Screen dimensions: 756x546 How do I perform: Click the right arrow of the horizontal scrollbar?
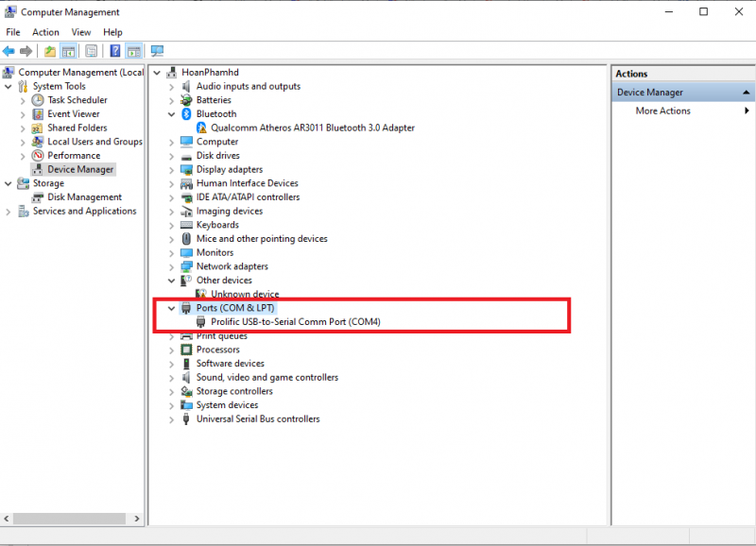point(137,519)
